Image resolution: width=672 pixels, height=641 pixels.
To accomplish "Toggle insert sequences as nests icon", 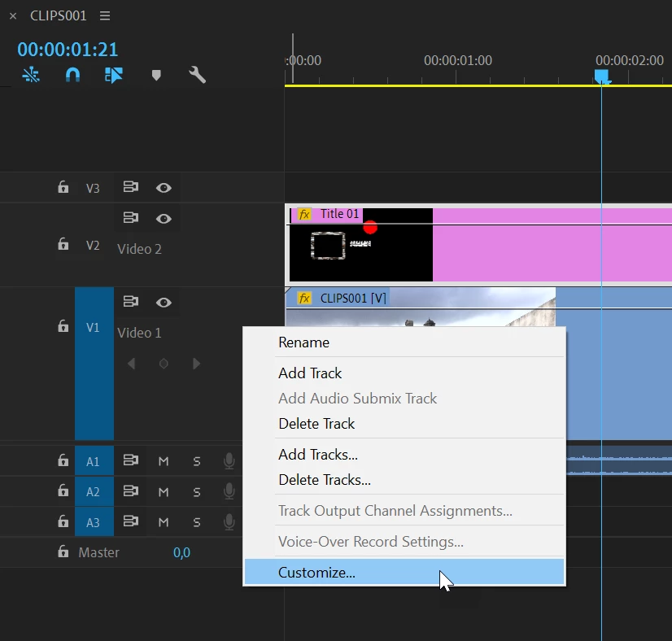I will pyautogui.click(x=31, y=75).
